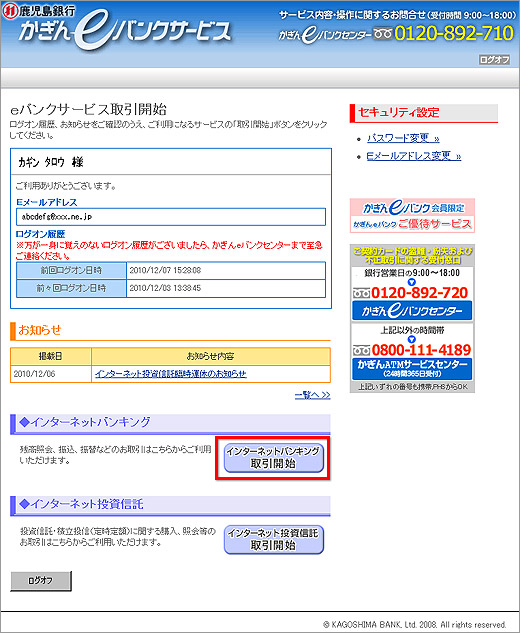Click the お知らせ section heading
520x633 pixels.
40,330
